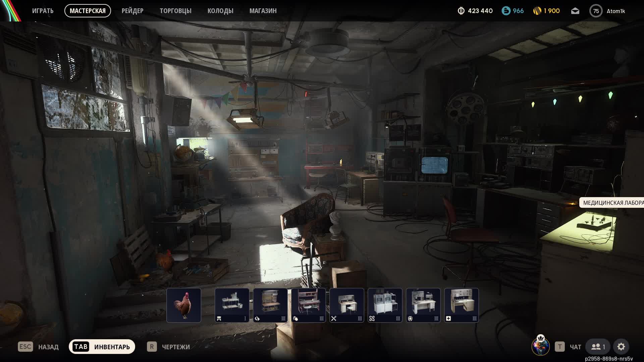This screenshot has width=644, height=362.
Task: Open the ТОРГОВЦЫ tab
Action: [x=175, y=11]
